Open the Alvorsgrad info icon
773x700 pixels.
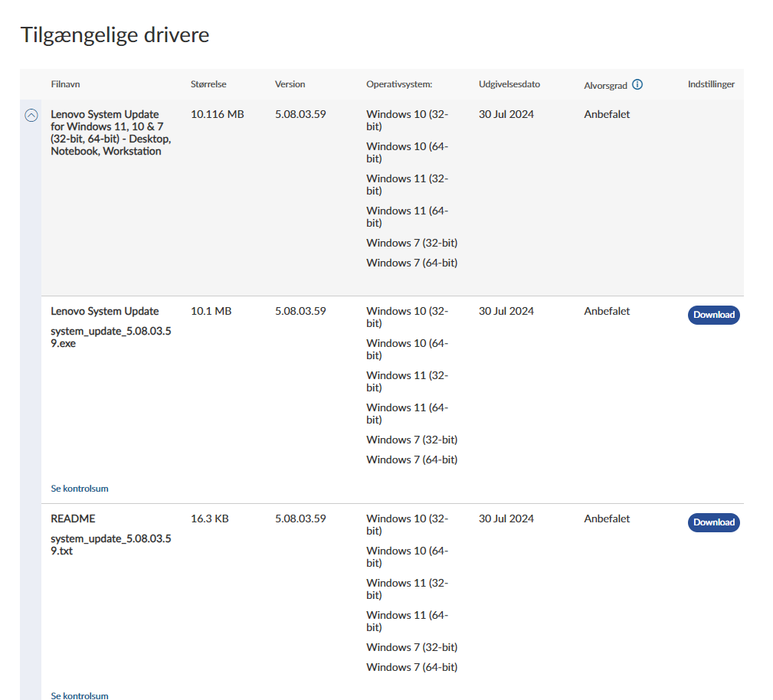pos(637,84)
